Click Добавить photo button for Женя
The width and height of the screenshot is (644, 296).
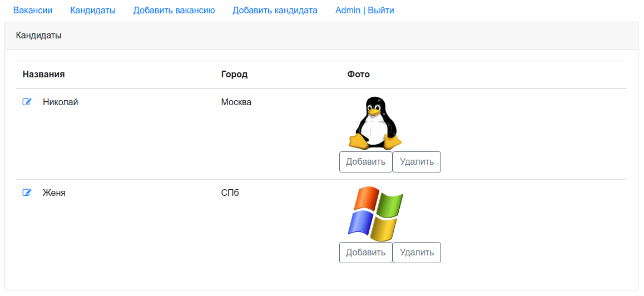(365, 252)
